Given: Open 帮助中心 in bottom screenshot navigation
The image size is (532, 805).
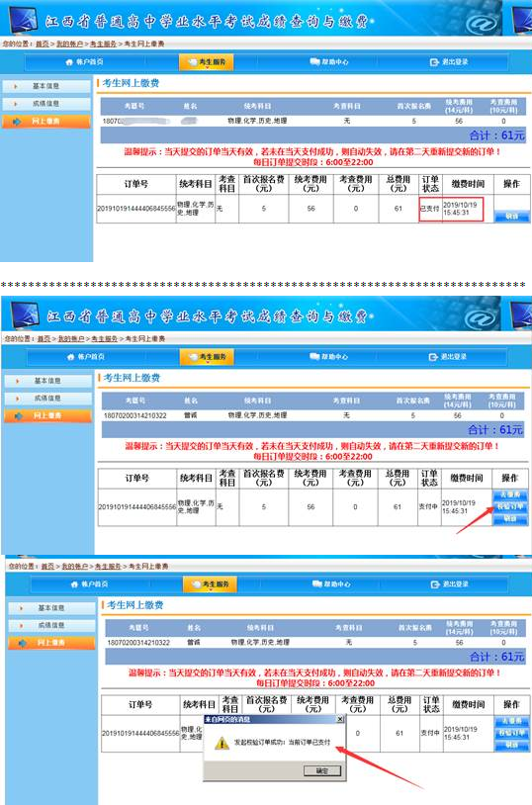Looking at the screenshot, I should click(x=331, y=584).
